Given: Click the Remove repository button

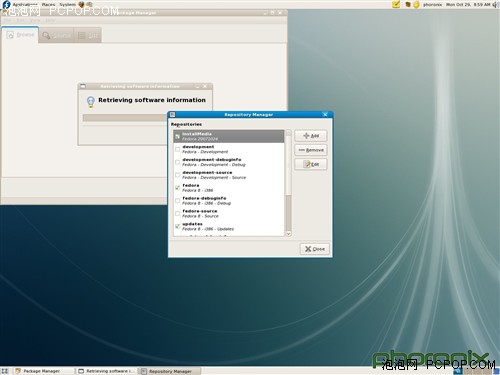Looking at the screenshot, I should [311, 150].
